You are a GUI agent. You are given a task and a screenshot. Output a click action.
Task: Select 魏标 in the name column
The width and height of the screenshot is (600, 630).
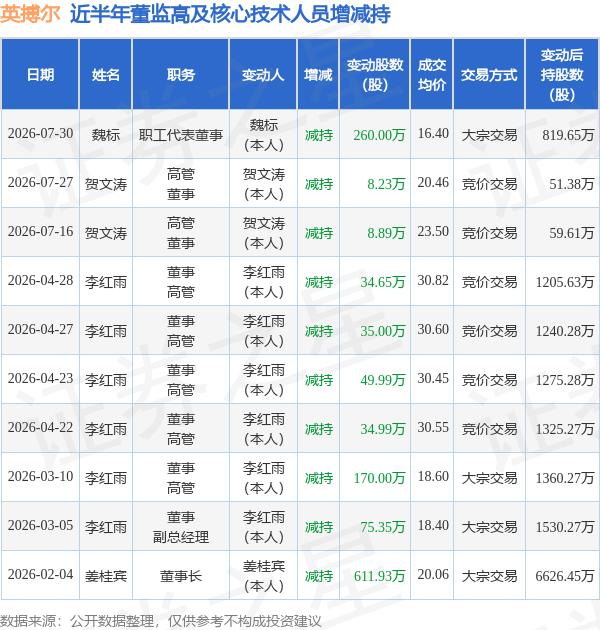pos(106,135)
